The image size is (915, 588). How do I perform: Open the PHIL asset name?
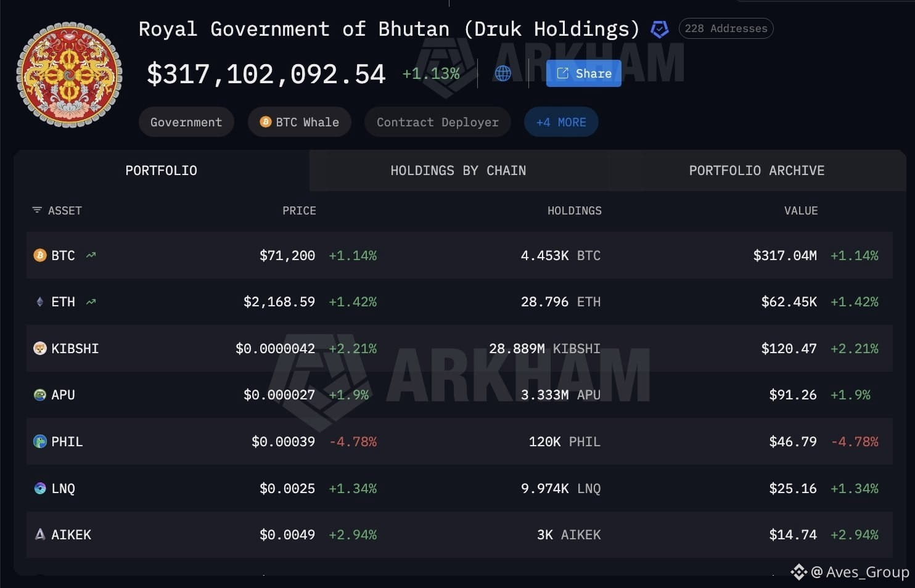(x=67, y=441)
